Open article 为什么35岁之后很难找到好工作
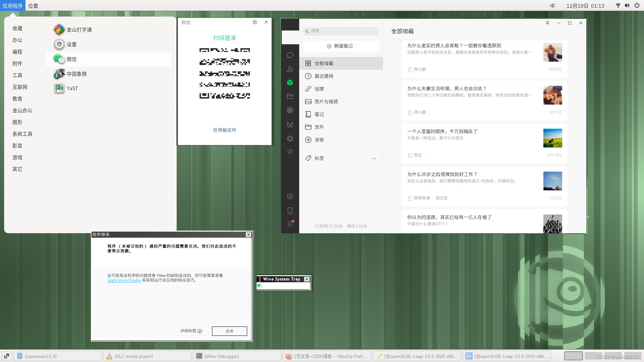Viewport: 644px width, 362px height. (484, 186)
